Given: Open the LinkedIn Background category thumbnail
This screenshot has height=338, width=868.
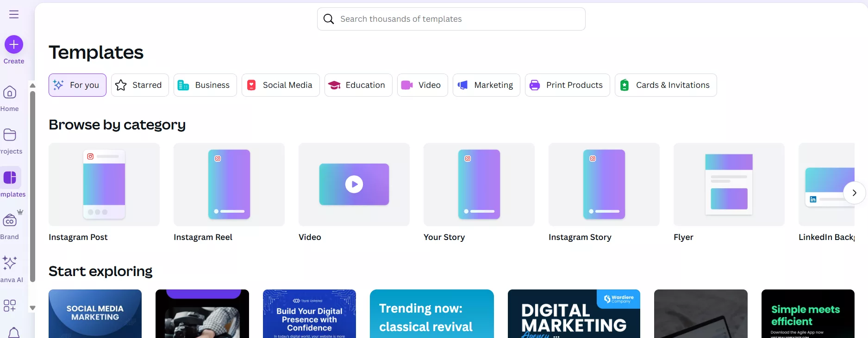Looking at the screenshot, I should (x=827, y=184).
